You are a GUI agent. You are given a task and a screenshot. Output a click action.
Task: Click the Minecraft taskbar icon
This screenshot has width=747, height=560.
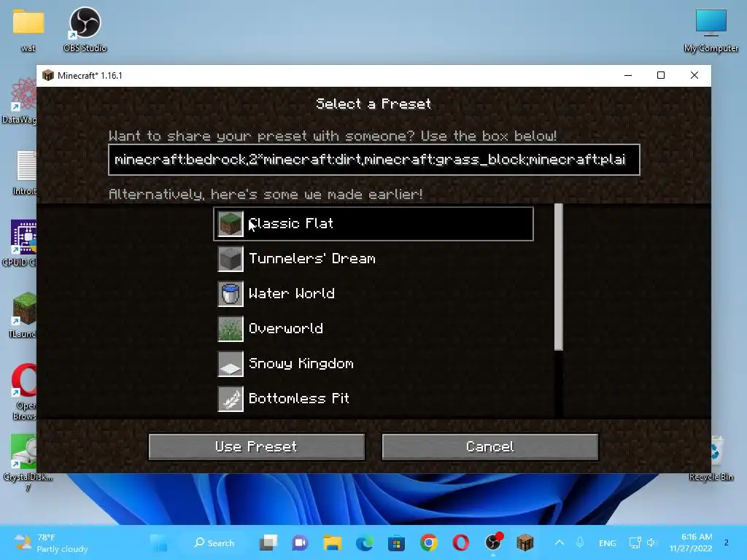[525, 542]
